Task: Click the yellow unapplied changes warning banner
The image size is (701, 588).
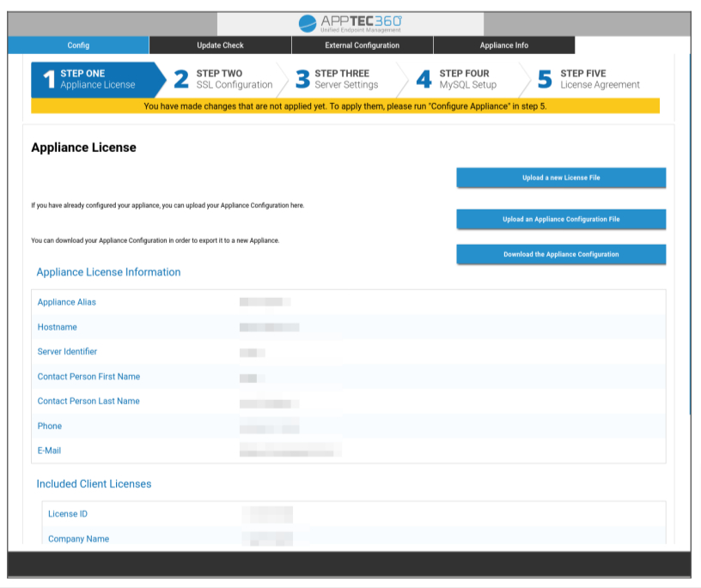Action: (x=345, y=106)
